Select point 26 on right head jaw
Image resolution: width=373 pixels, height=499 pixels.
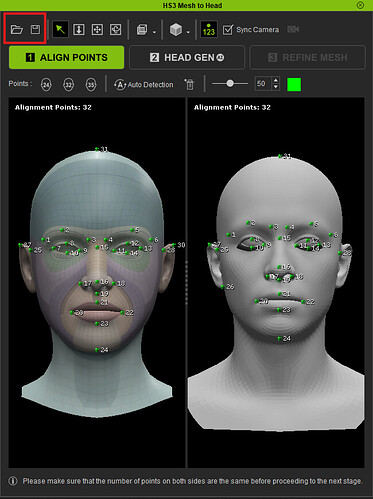click(x=222, y=287)
